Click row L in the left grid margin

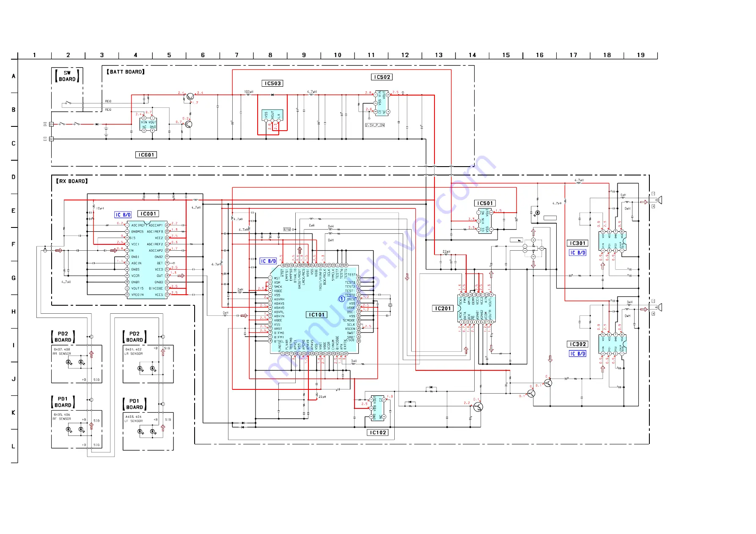14,446
